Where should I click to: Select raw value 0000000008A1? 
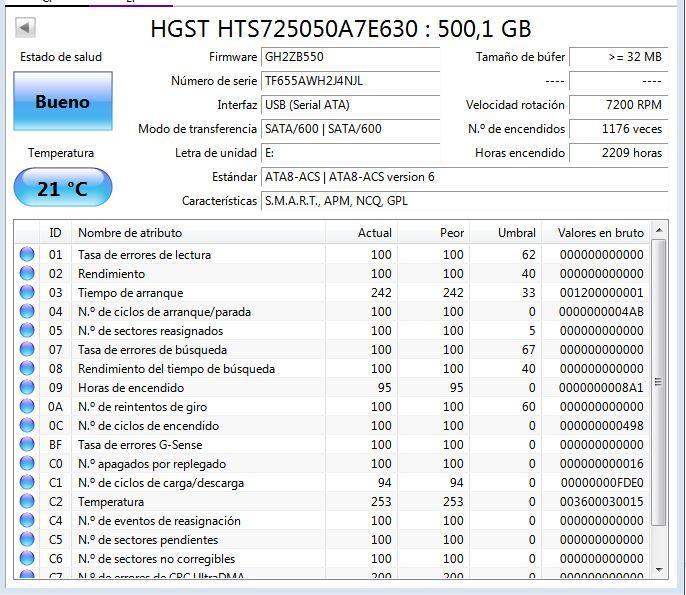pyautogui.click(x=601, y=388)
